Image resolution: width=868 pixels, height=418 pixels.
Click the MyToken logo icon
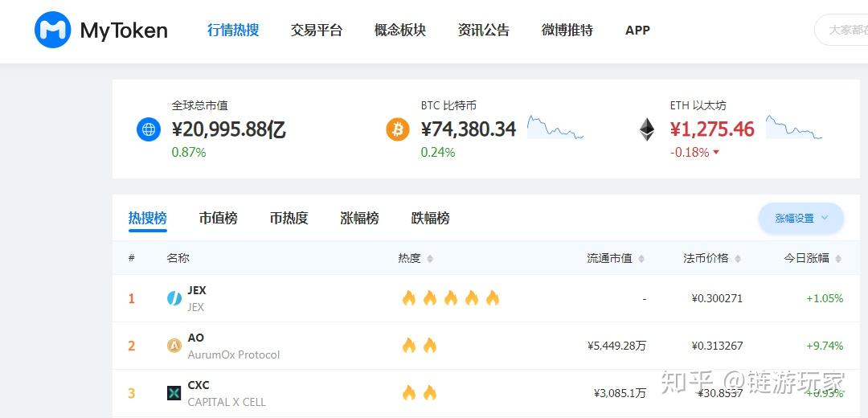coord(52,30)
